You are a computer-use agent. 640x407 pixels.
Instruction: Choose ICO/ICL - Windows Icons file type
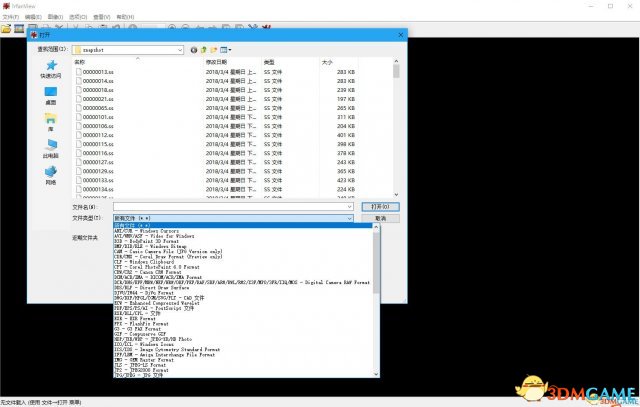click(x=243, y=344)
